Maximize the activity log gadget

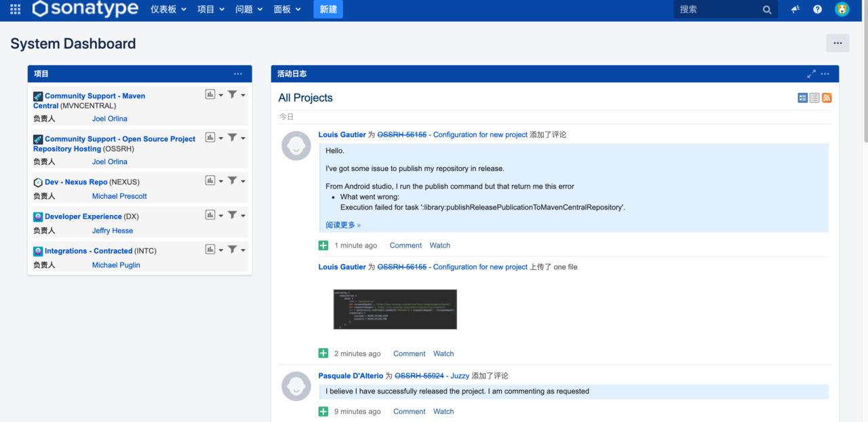tap(811, 74)
